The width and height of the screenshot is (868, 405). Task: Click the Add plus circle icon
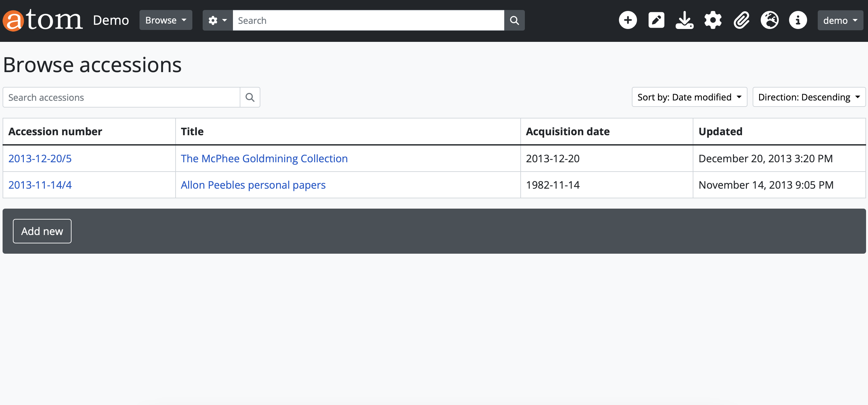tap(627, 20)
